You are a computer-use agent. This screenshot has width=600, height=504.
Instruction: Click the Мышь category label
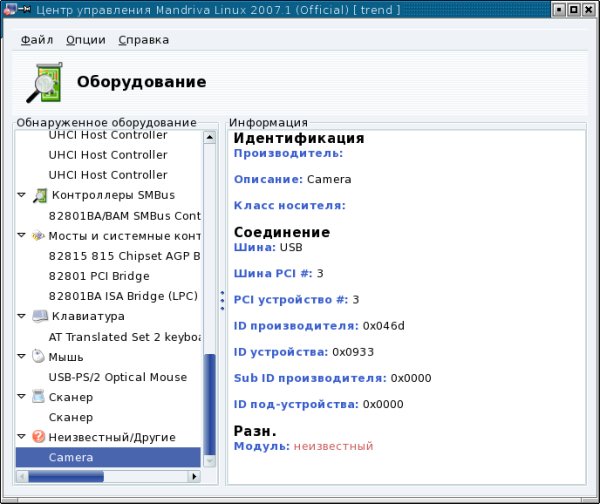pyautogui.click(x=66, y=357)
